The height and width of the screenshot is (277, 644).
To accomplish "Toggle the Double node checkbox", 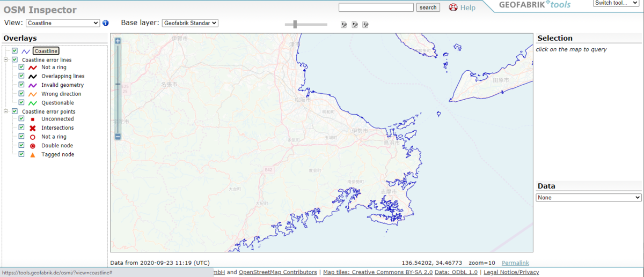I will coord(21,145).
